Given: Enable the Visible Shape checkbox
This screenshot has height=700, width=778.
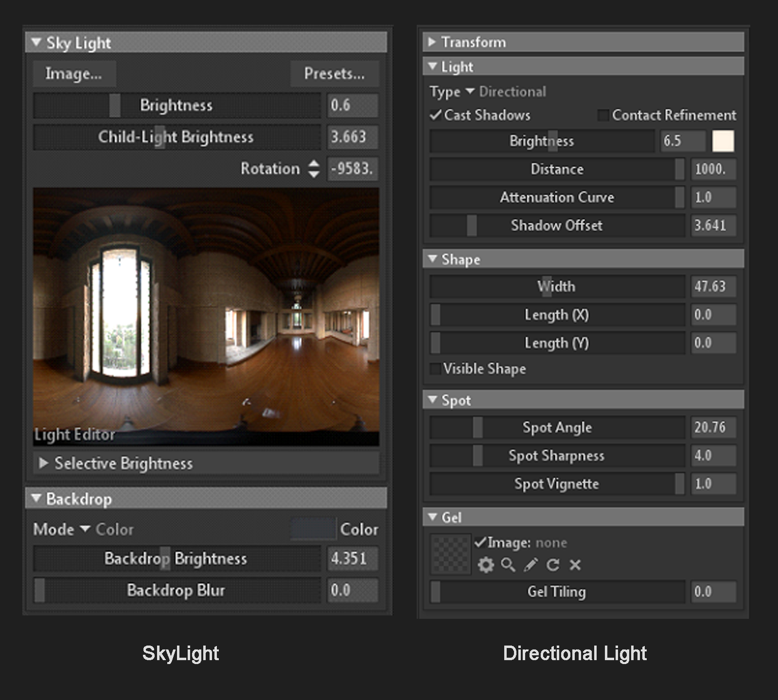Looking at the screenshot, I should pyautogui.click(x=435, y=369).
